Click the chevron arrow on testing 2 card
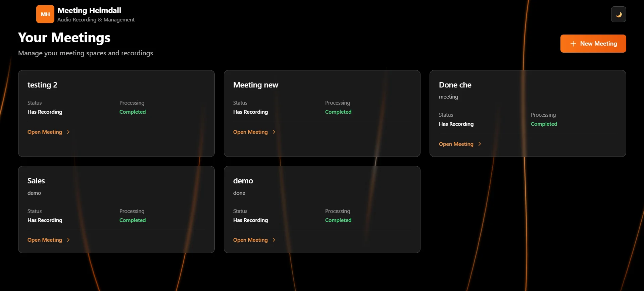The width and height of the screenshot is (644, 291). [68, 132]
